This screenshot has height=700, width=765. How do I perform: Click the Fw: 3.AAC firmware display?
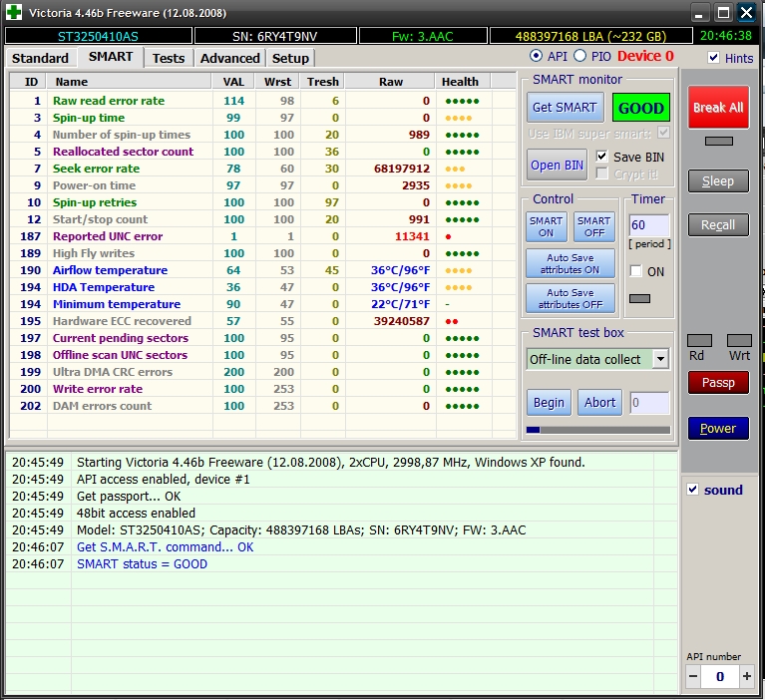pyautogui.click(x=423, y=36)
